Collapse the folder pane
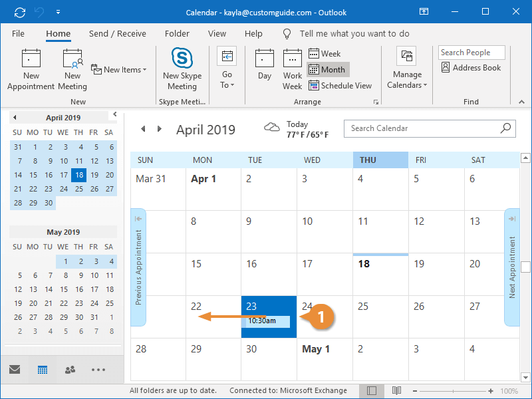532x399 pixels. click(115, 114)
